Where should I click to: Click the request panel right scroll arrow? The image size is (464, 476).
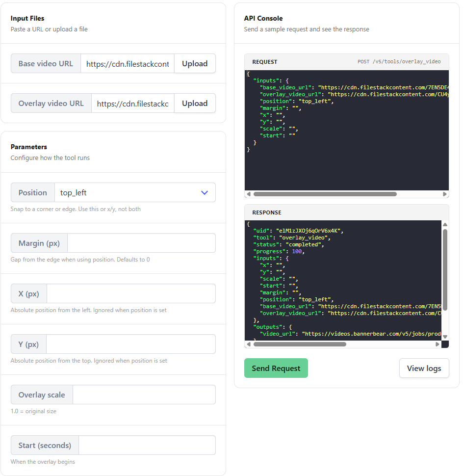(x=444, y=194)
